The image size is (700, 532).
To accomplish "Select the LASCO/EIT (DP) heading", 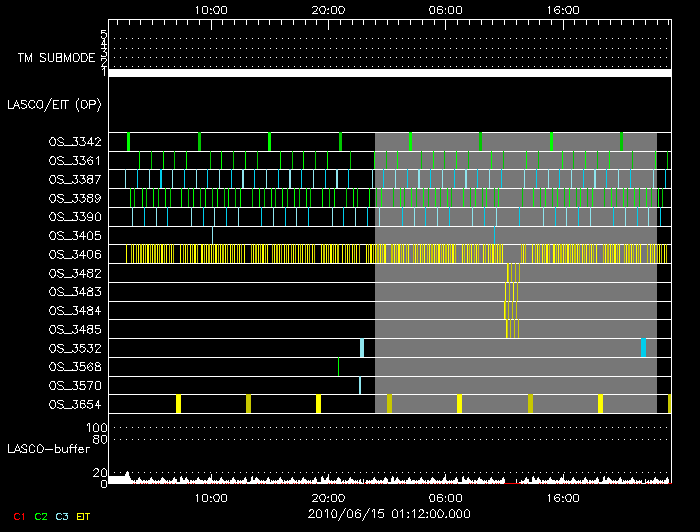I will coord(54,104).
